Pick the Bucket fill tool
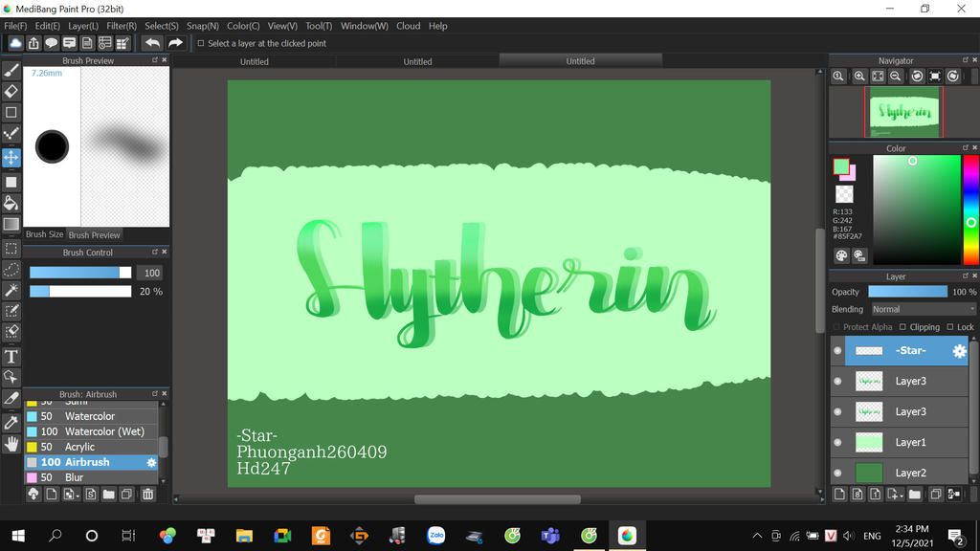This screenshot has height=551, width=980. [x=11, y=203]
